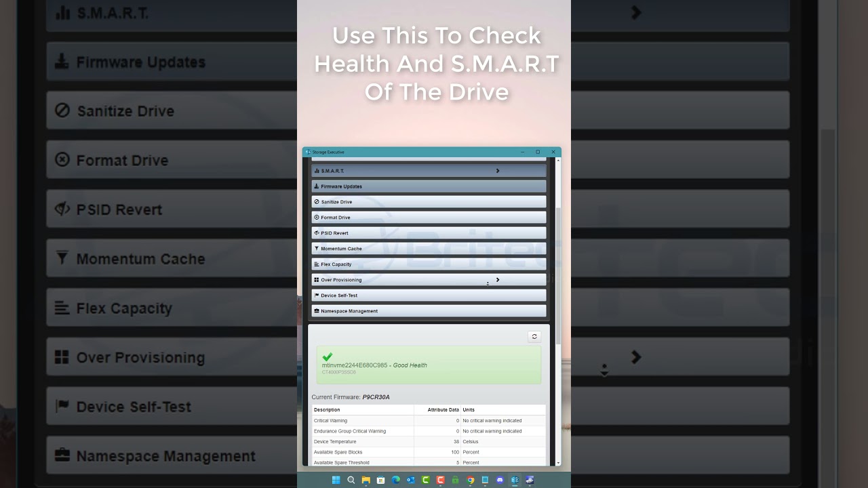Click the Windows Start button
The width and height of the screenshot is (868, 488).
(x=336, y=480)
